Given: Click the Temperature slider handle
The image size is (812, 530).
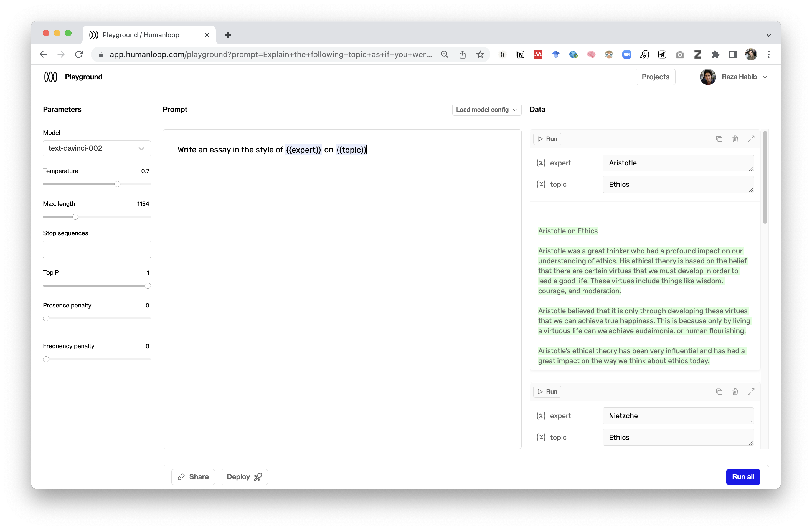Looking at the screenshot, I should pos(117,184).
